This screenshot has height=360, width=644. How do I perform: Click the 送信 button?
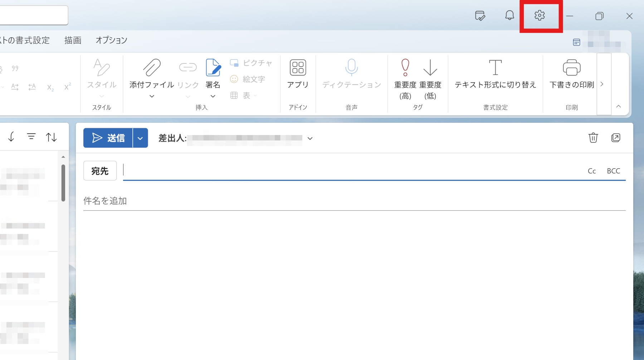108,138
